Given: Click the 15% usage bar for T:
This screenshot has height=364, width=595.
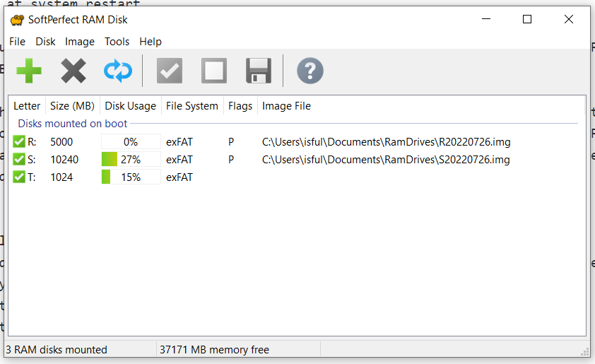Looking at the screenshot, I should point(131,177).
